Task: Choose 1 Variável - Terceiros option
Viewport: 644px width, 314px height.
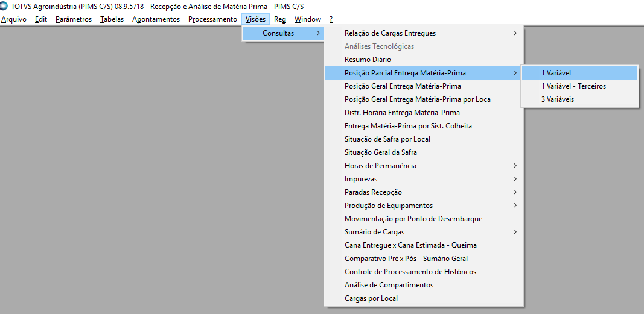Action: (579, 86)
